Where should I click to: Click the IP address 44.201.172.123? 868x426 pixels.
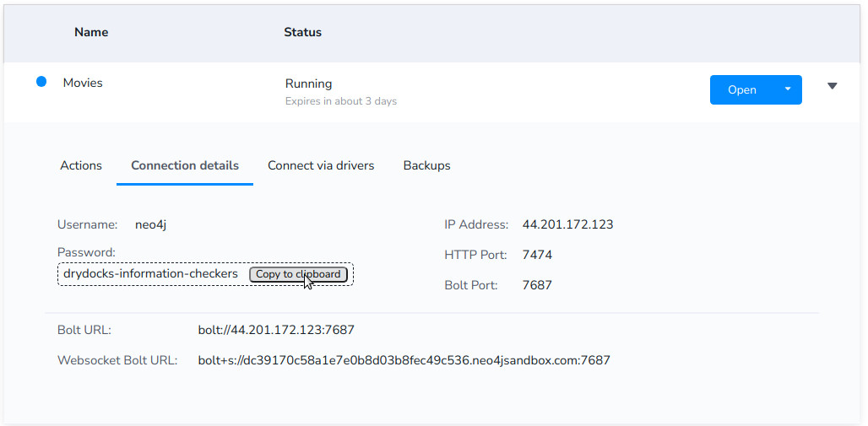[568, 224]
